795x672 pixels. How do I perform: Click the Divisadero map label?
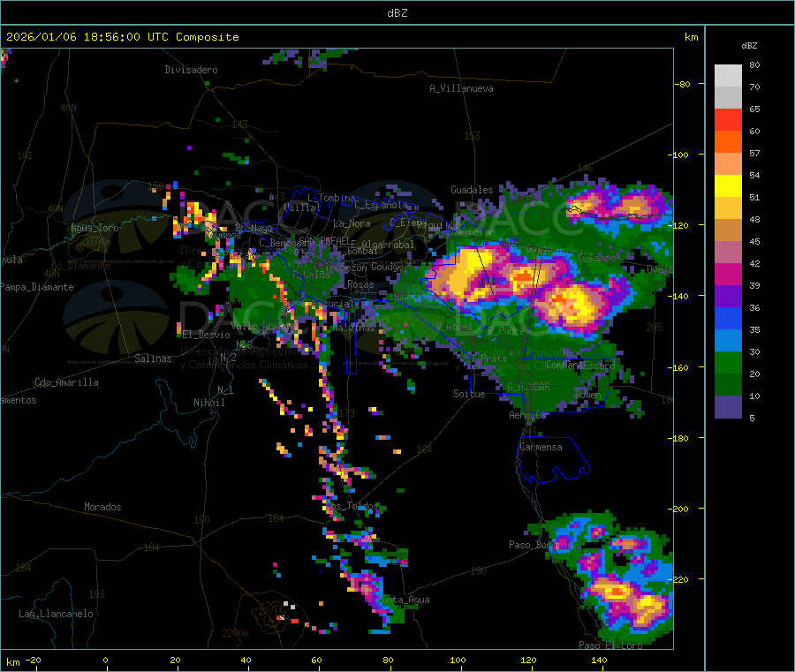point(191,70)
